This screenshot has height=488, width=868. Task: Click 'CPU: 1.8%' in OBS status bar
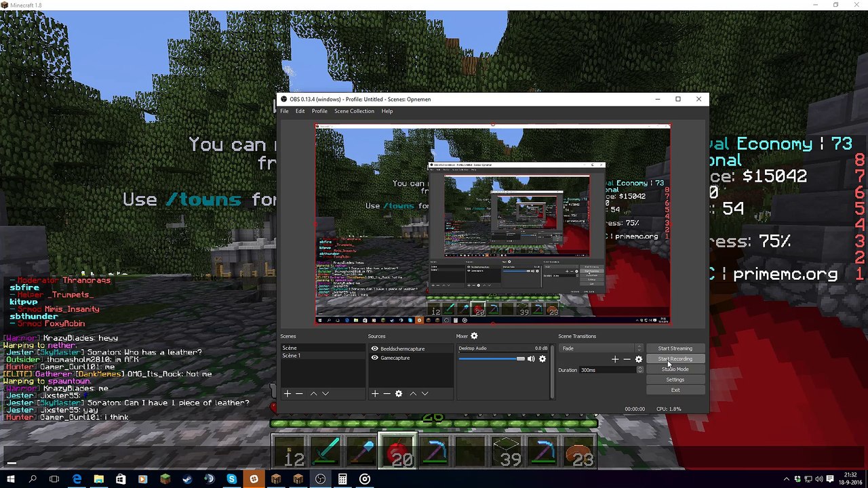[669, 409]
